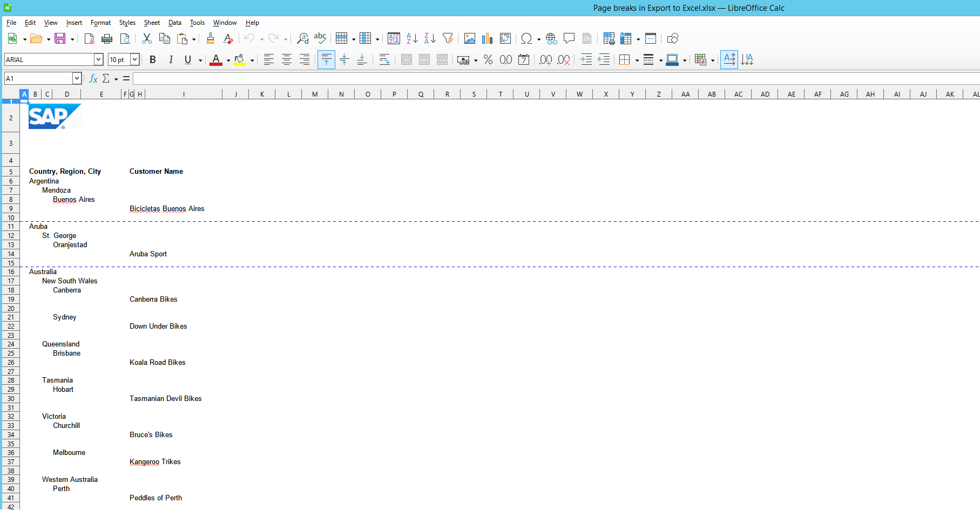This screenshot has height=510, width=980.
Task: Click the formula input line
Action: [x=556, y=79]
